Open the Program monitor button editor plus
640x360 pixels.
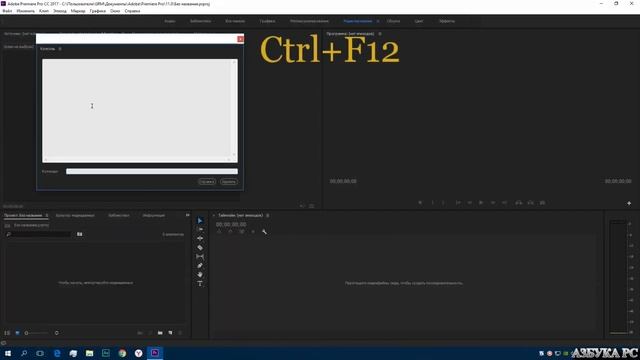click(629, 203)
